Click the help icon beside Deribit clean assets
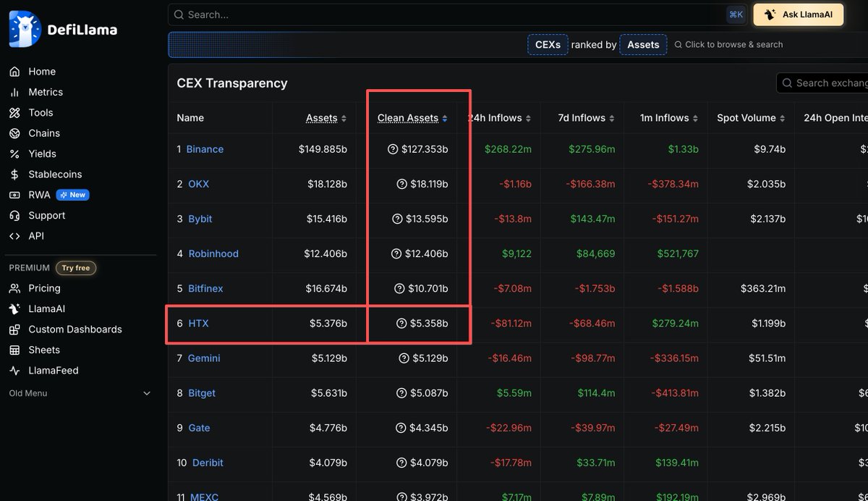This screenshot has width=868, height=501. [401, 463]
